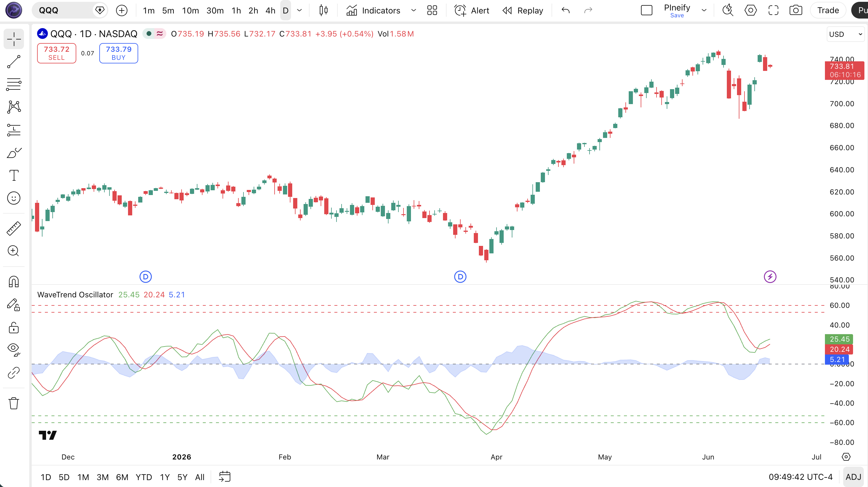Enter fullscreen mode

pyautogui.click(x=773, y=10)
